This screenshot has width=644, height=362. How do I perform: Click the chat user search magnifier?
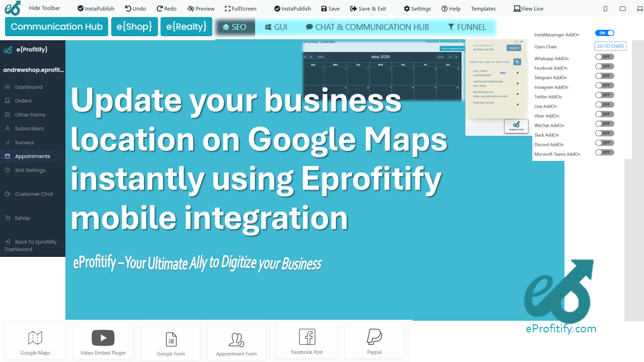pyautogui.click(x=517, y=62)
